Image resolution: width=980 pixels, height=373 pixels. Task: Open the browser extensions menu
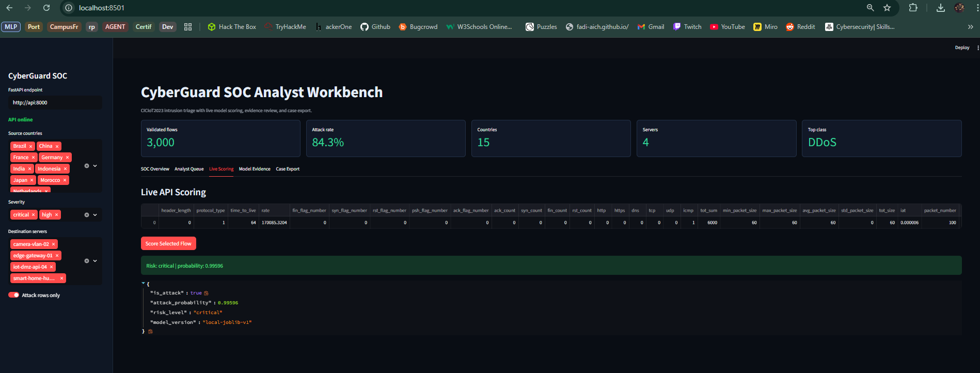[913, 8]
